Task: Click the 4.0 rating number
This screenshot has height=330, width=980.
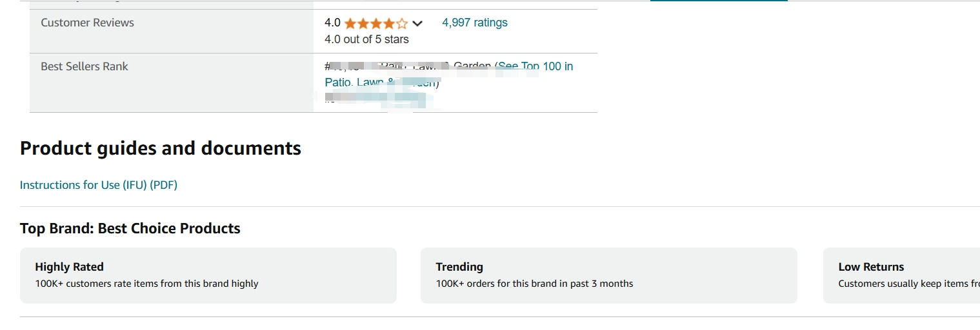Action: (332, 23)
